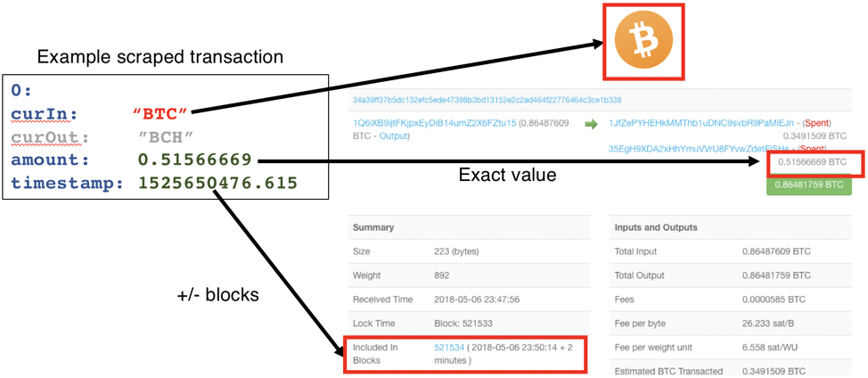Click the orange Bitcoin logo icon
This screenshot has height=378, width=868.
point(643,40)
